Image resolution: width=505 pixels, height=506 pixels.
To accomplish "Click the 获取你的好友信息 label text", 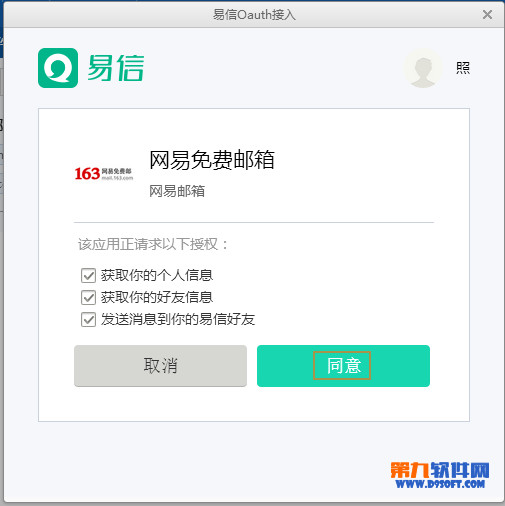I will pyautogui.click(x=157, y=297).
